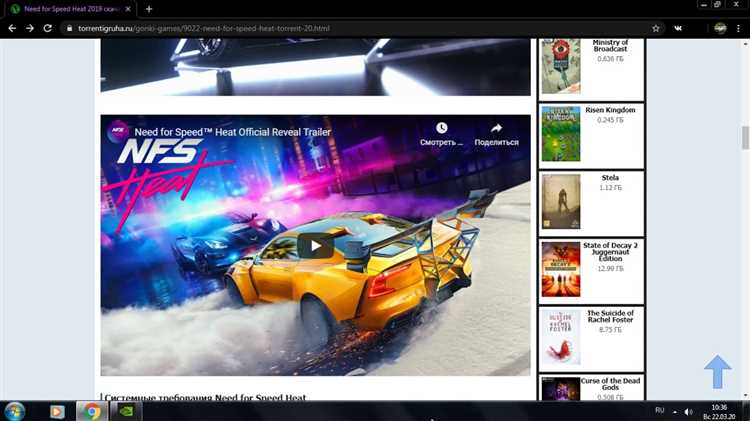Viewport: 750px width, 421px height.
Task: Open the NFS channel avatar in video
Action: click(117, 131)
